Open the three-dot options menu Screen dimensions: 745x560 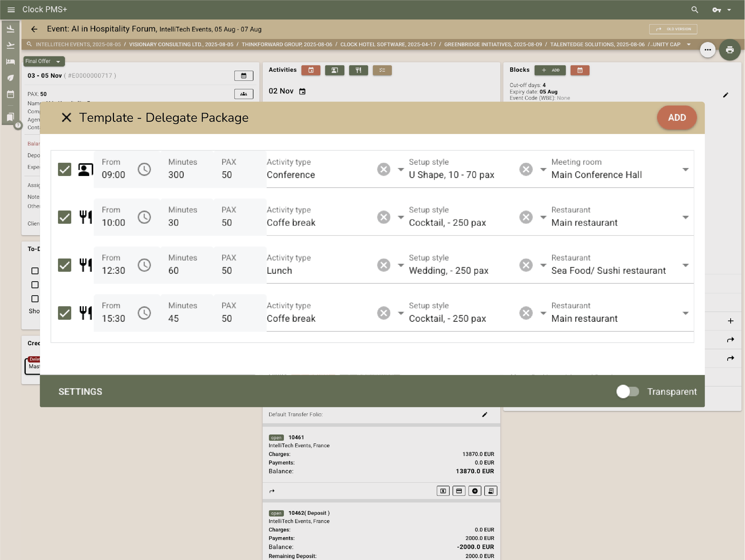(708, 49)
